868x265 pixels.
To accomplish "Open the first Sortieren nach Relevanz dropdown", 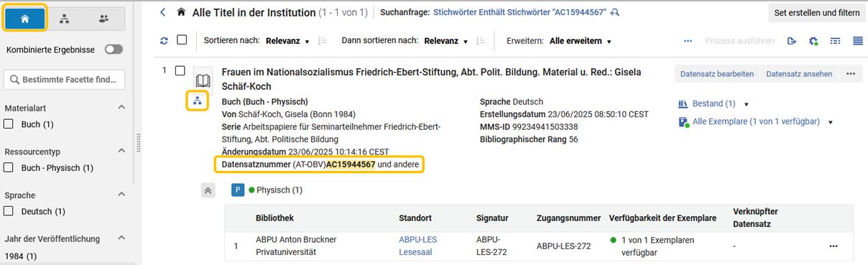I will [x=287, y=41].
